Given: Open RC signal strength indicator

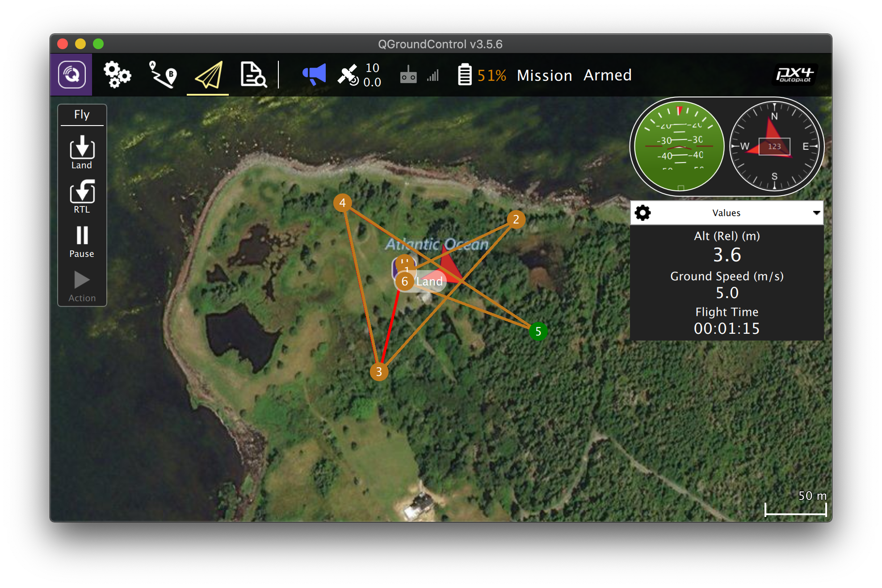Looking at the screenshot, I should (x=419, y=75).
